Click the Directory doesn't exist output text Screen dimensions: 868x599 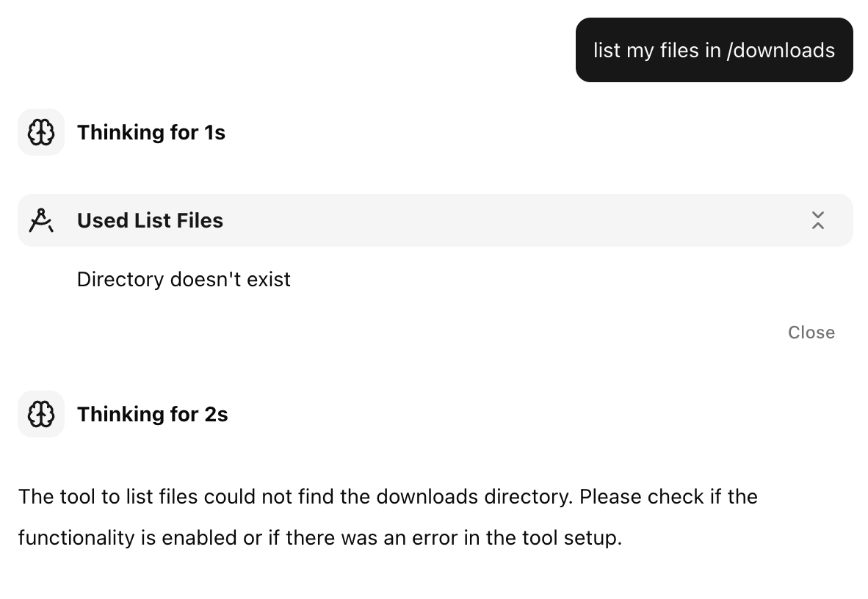[184, 279]
